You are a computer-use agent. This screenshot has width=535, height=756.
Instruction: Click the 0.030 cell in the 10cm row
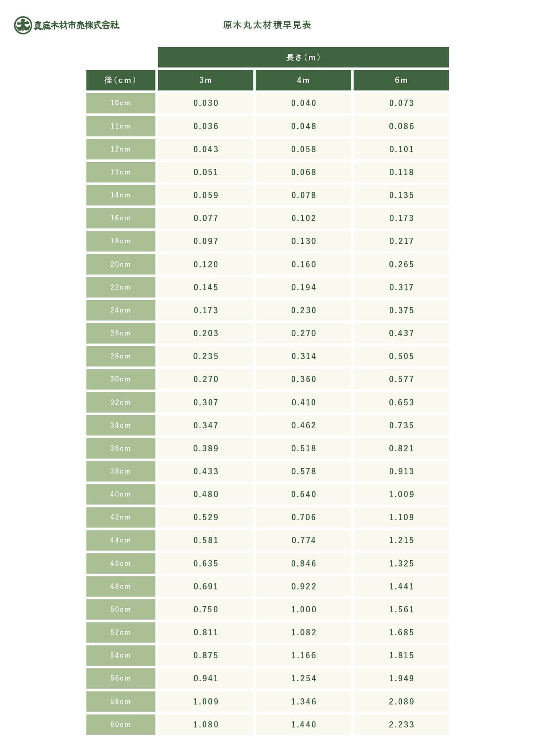205,103
